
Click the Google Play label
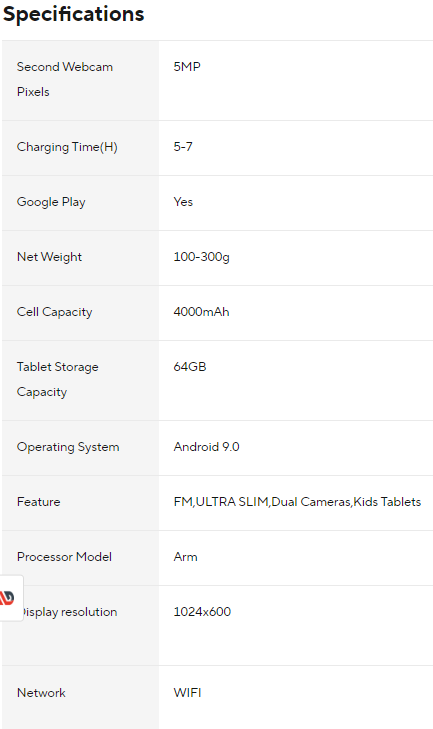pyautogui.click(x=51, y=202)
